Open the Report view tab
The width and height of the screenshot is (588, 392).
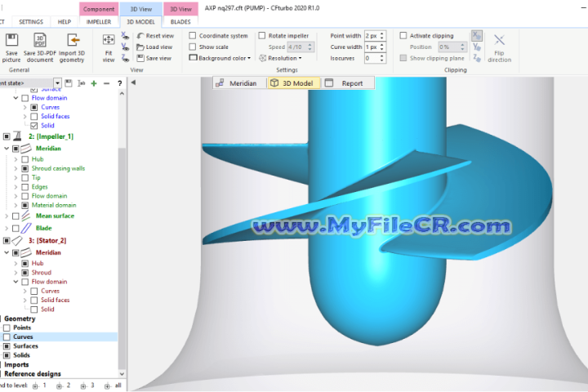click(347, 83)
